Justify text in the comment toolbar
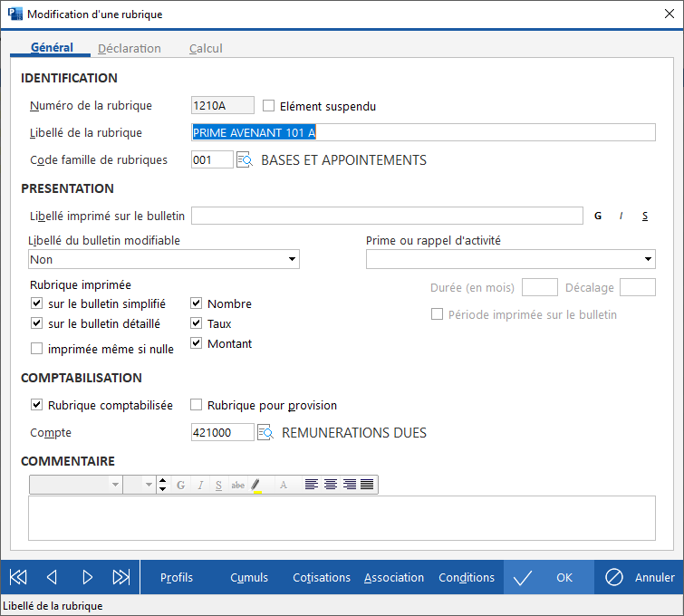The width and height of the screenshot is (684, 616). click(367, 485)
